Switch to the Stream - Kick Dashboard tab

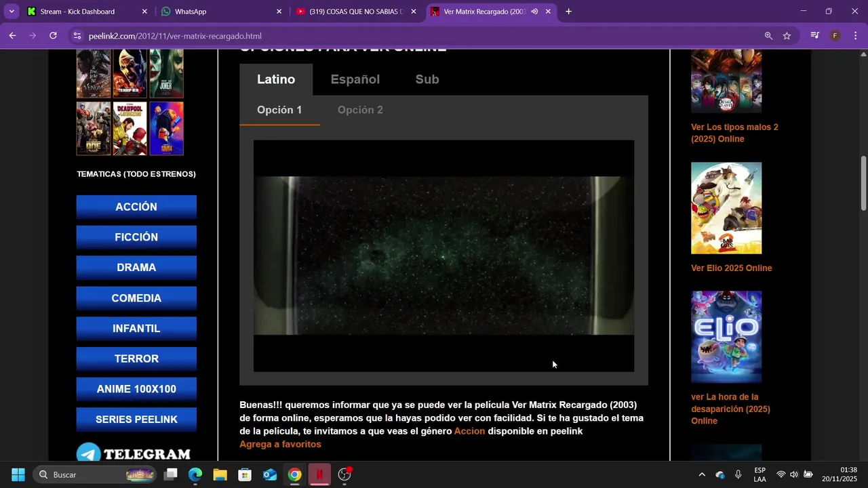(87, 12)
